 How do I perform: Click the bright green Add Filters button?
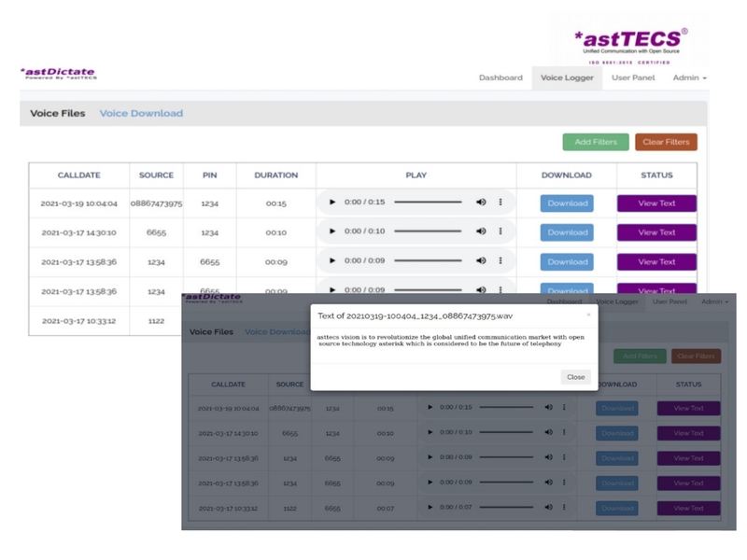tap(595, 142)
